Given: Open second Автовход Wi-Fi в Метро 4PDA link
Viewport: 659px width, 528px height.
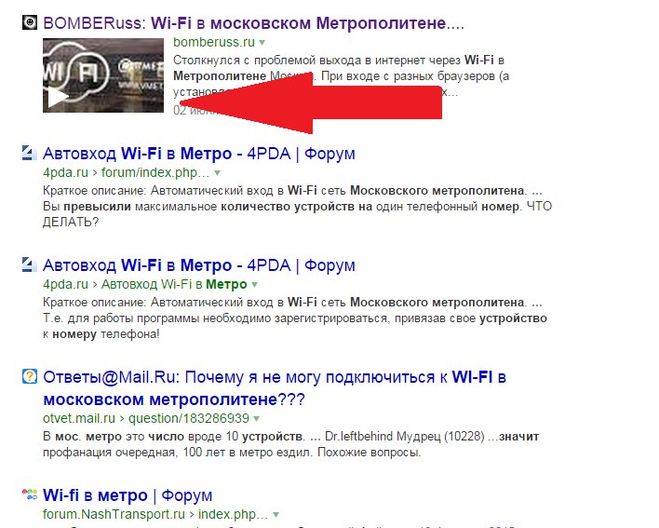Looking at the screenshot, I should coord(199,265).
